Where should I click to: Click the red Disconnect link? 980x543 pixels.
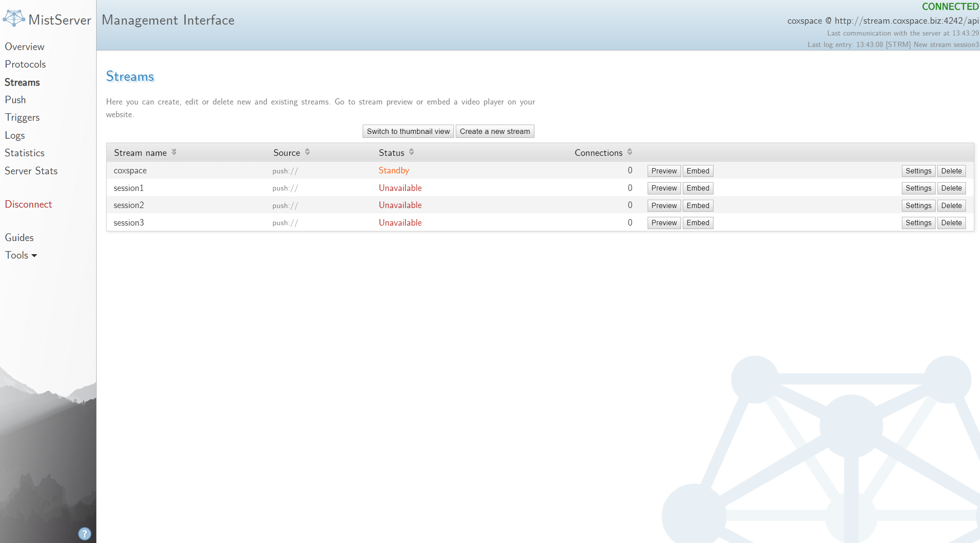tap(29, 204)
